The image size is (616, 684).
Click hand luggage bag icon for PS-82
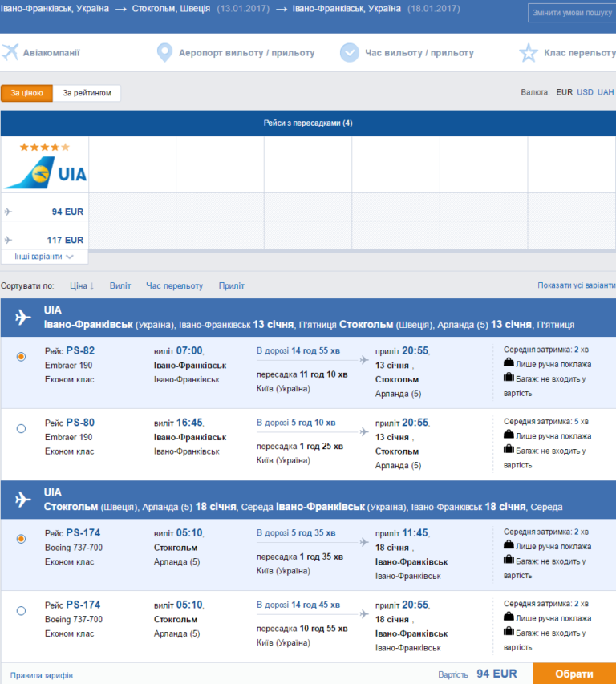509,362
